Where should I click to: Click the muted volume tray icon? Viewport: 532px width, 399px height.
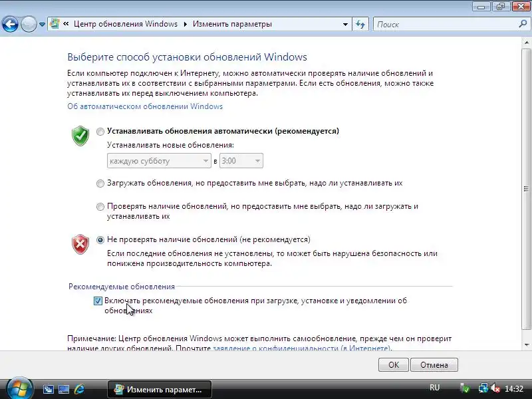click(495, 388)
